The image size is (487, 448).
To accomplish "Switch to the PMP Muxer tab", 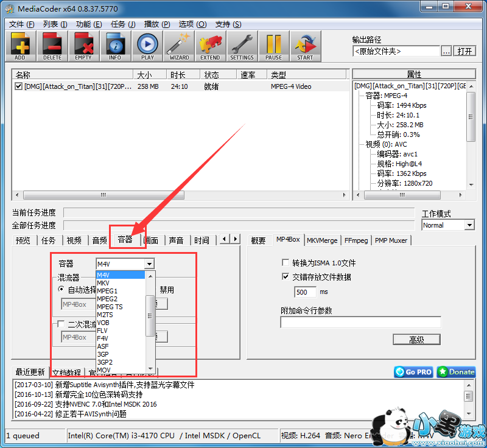I will point(391,240).
